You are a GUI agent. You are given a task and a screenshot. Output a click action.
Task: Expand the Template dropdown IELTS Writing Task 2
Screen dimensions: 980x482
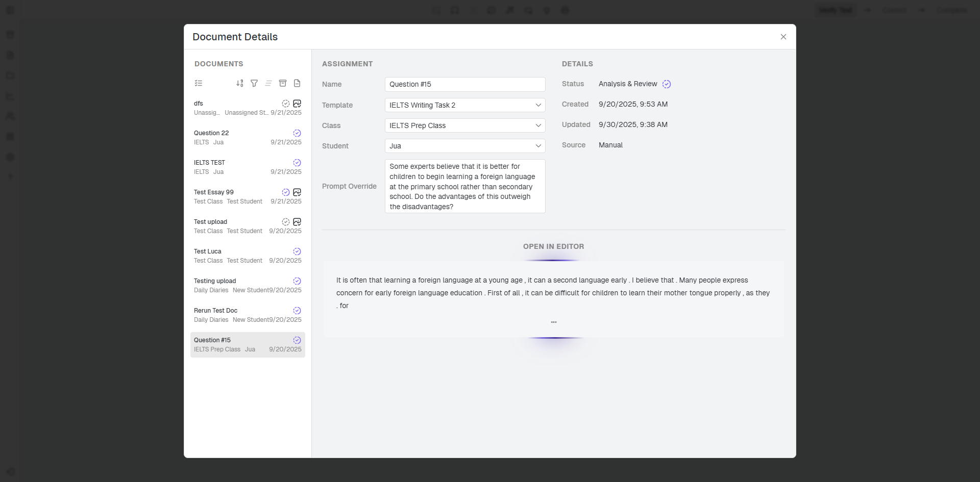pos(464,105)
